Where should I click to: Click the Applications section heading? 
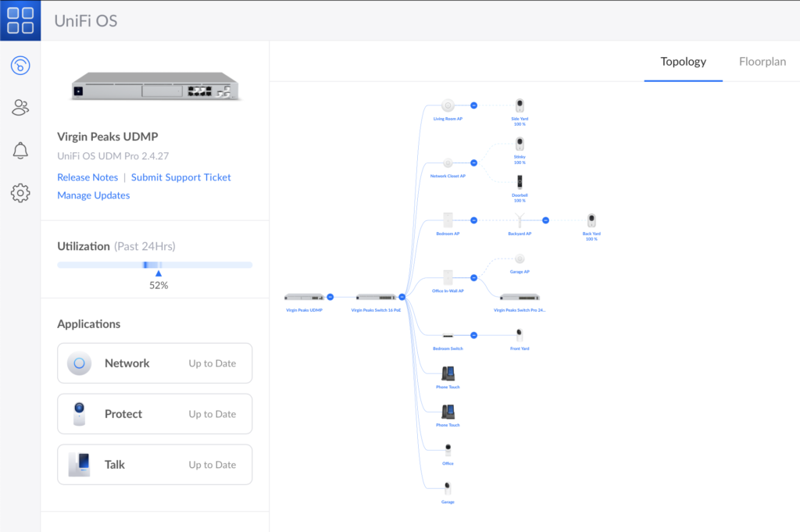[x=89, y=324]
